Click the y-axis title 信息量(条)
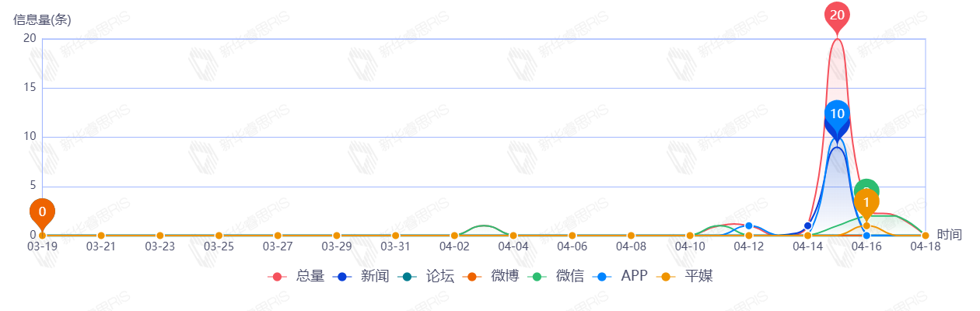This screenshot has height=311, width=980. [42, 20]
